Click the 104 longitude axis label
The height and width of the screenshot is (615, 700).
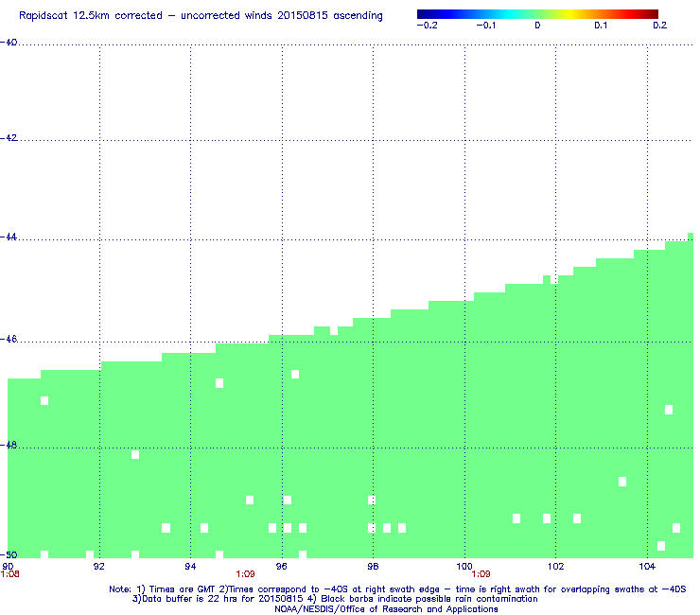click(647, 567)
